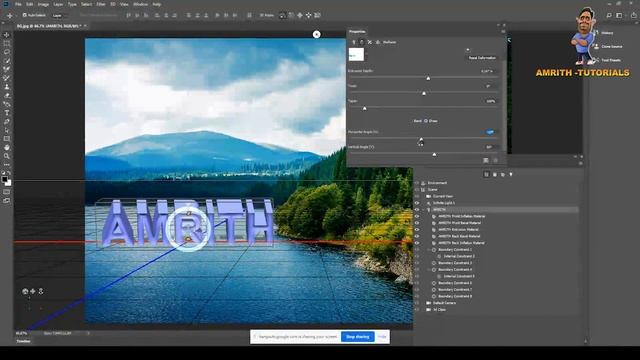The height and width of the screenshot is (360, 640).
Task: Click the Share icon at top right
Action: [x=633, y=16]
